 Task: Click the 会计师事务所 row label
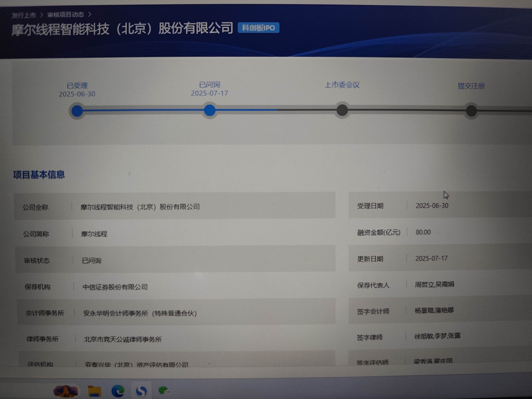tap(45, 313)
